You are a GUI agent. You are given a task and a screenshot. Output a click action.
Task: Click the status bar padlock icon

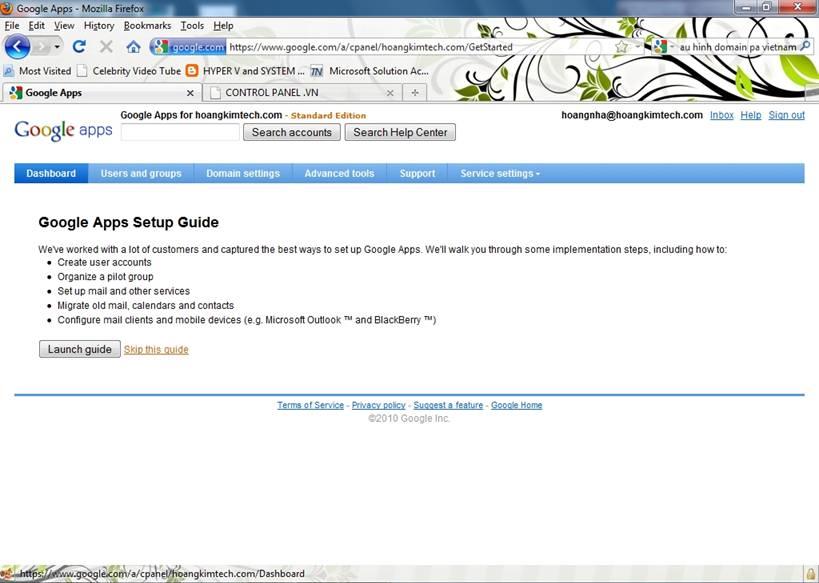tap(811, 574)
